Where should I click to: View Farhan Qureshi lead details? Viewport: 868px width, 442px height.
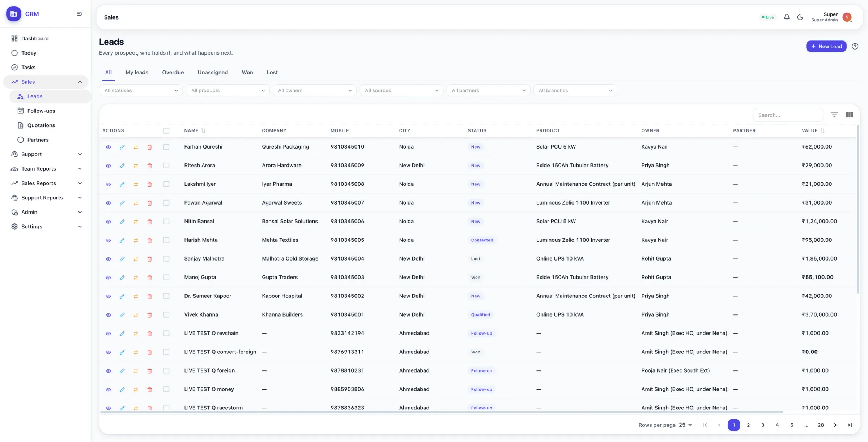[108, 147]
